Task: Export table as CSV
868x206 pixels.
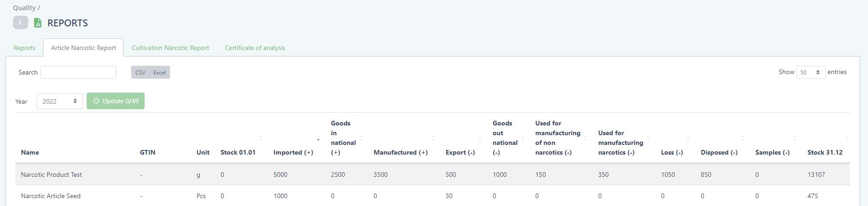Action: click(140, 72)
